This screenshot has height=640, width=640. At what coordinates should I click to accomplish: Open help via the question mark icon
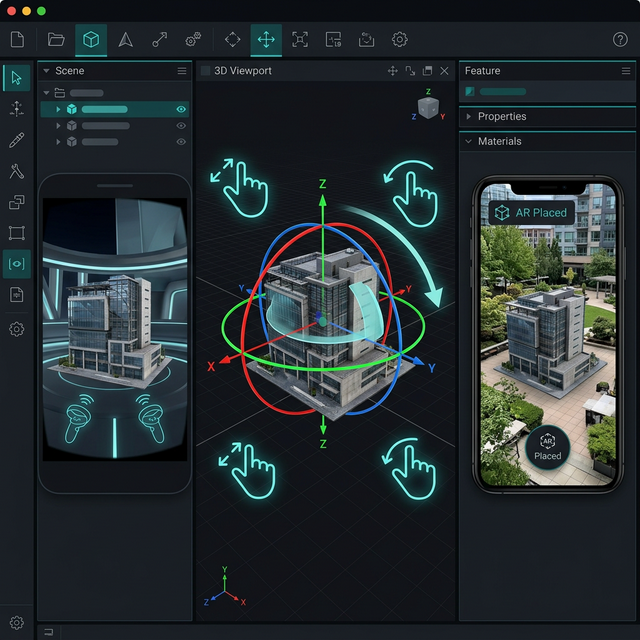click(x=620, y=40)
